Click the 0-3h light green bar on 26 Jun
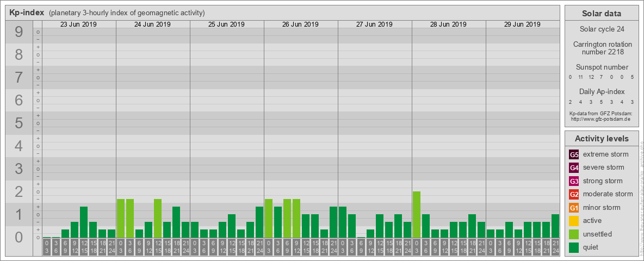 (x=269, y=219)
